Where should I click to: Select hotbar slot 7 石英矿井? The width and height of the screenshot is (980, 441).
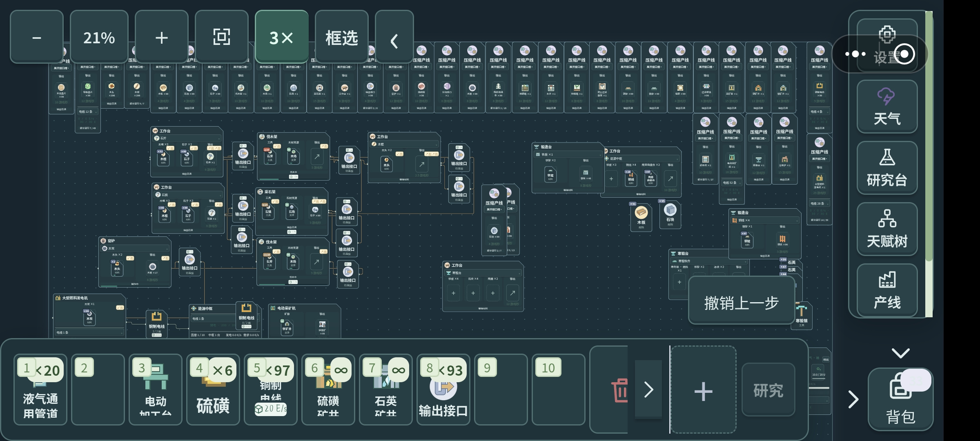click(x=386, y=390)
